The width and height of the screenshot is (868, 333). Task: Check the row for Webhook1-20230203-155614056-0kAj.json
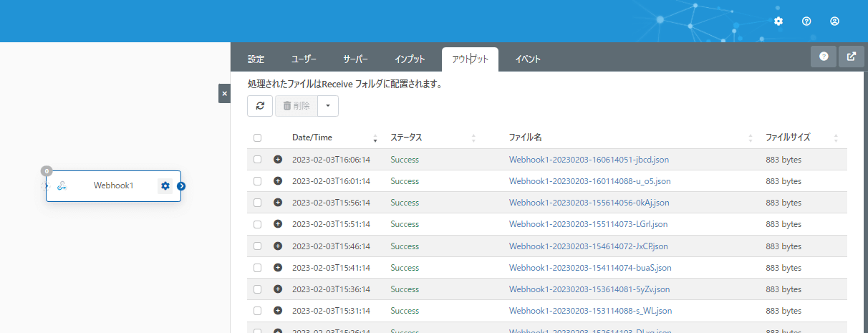(x=258, y=203)
